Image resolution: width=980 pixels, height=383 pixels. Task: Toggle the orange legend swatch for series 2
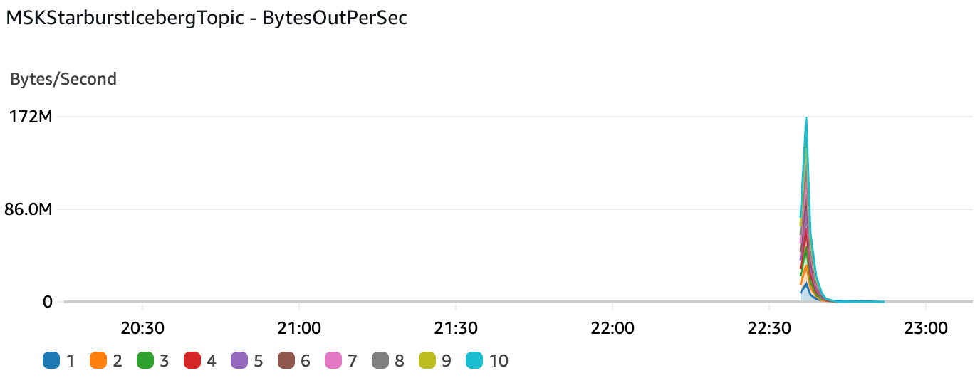click(98, 361)
